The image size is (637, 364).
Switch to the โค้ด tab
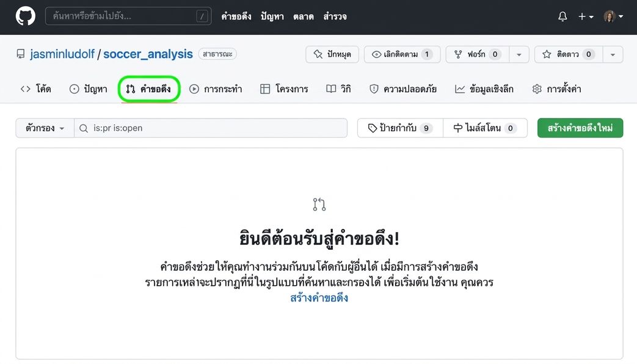click(36, 89)
